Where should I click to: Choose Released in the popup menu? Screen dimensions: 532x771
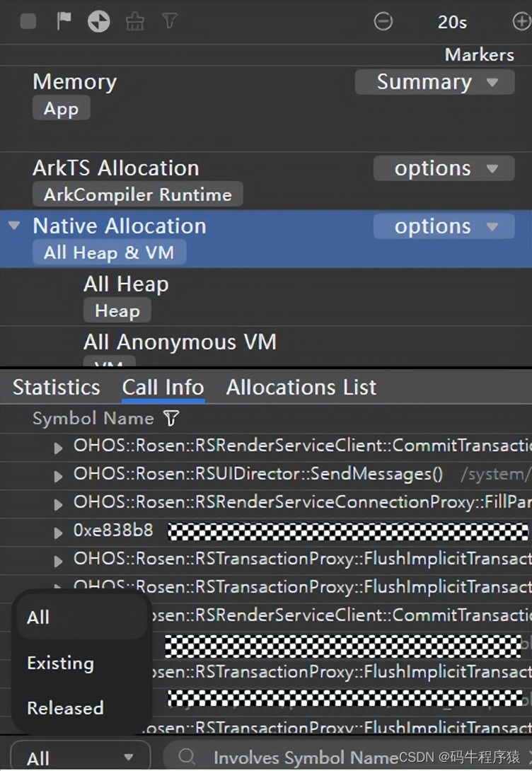pos(80,708)
